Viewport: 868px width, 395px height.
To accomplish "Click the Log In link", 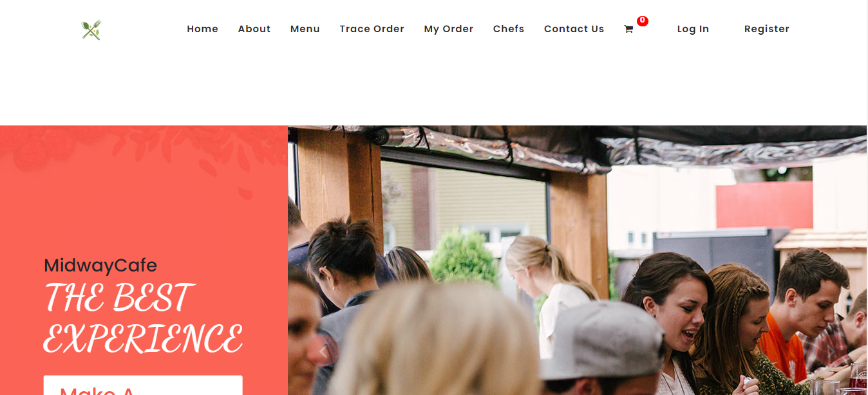I will point(693,29).
